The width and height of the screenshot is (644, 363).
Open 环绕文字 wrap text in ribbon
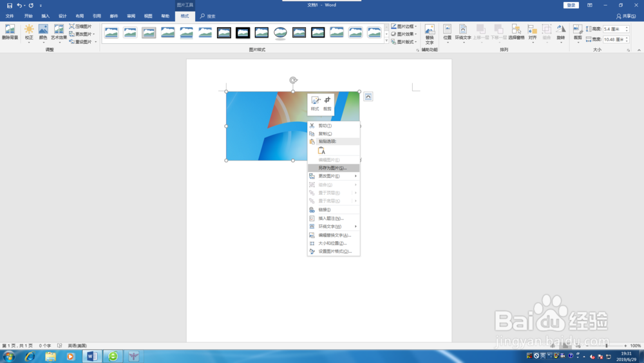[463, 32]
